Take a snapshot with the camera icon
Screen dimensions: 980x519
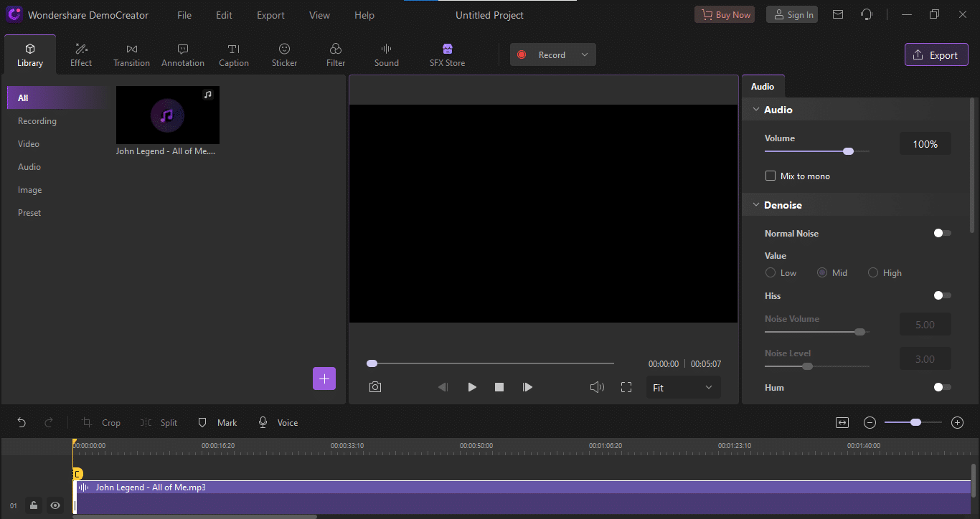pyautogui.click(x=375, y=387)
